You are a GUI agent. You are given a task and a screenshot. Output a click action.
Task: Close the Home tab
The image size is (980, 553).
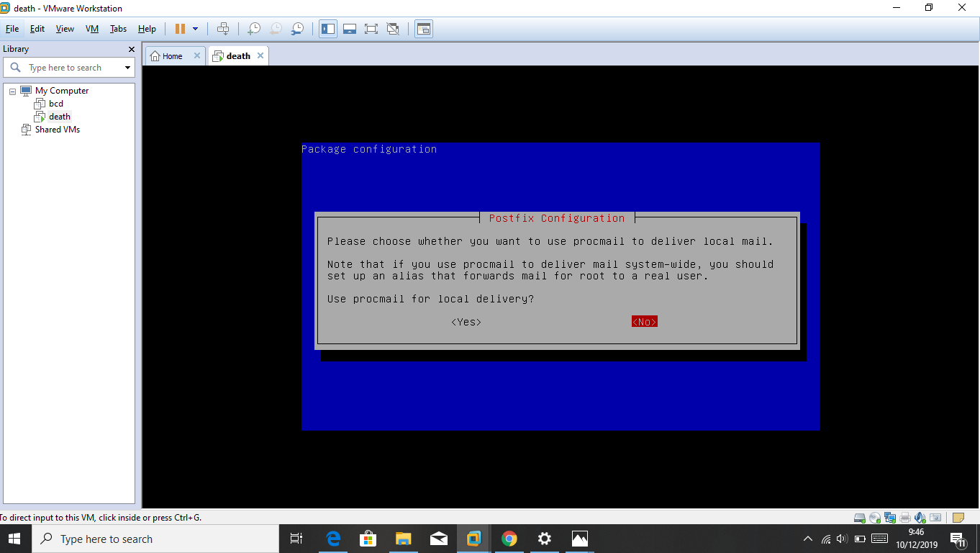(x=197, y=55)
